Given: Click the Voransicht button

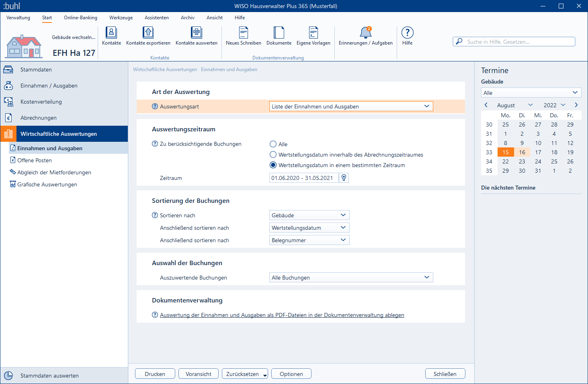Looking at the screenshot, I should coord(199,374).
